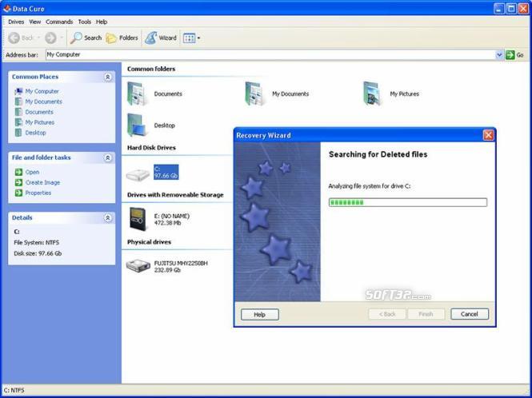Maximize the Data Cure window
This screenshot has width=532, height=398.
(x=511, y=9)
